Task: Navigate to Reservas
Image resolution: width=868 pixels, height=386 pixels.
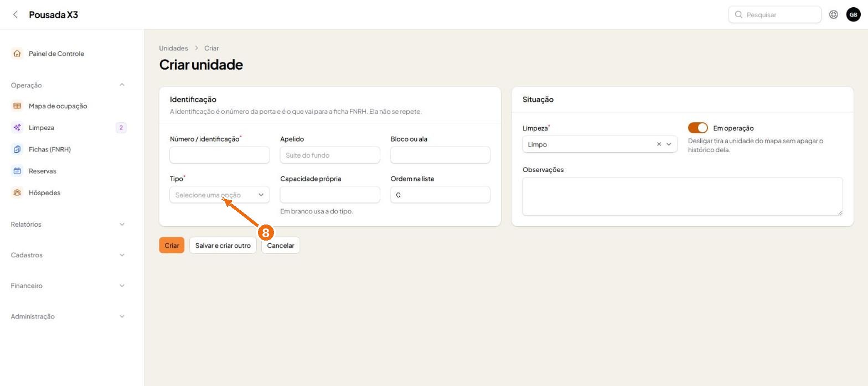Action: pos(43,171)
